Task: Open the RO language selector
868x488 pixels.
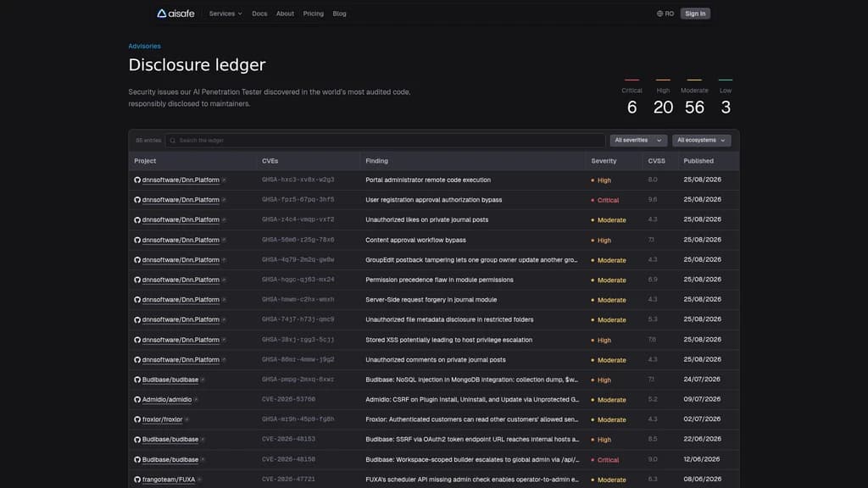Action: click(x=665, y=14)
